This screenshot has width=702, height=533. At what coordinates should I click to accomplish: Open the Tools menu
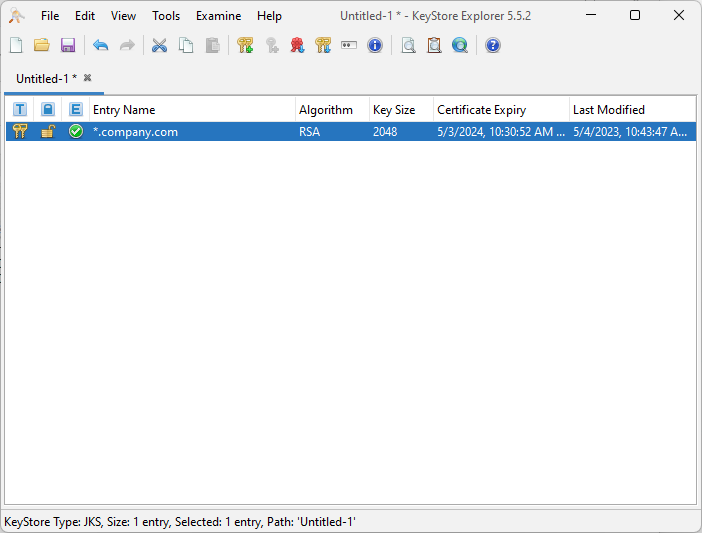click(166, 16)
